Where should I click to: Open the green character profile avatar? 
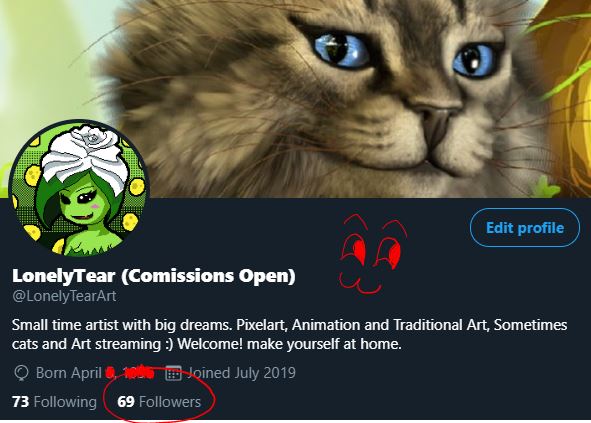(x=78, y=189)
